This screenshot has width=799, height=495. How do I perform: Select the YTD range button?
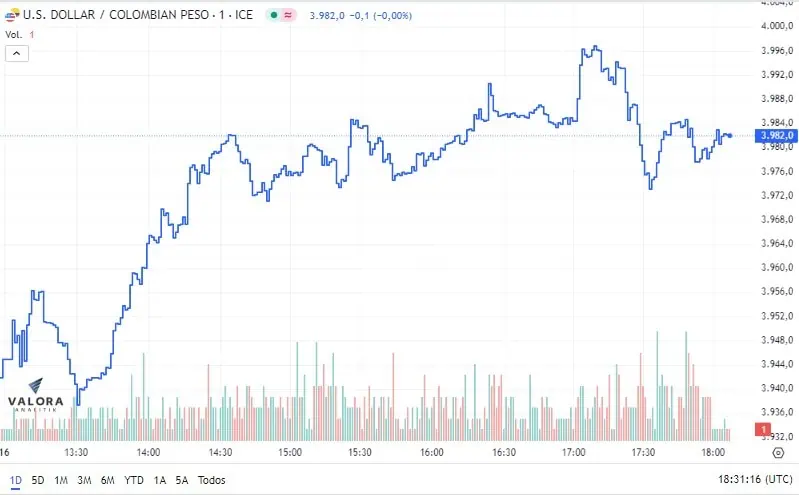134,480
